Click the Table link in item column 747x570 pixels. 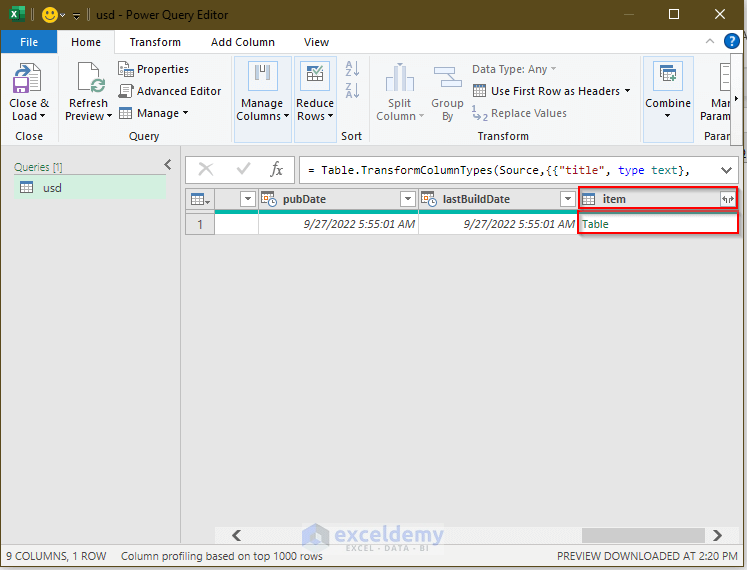[595, 224]
